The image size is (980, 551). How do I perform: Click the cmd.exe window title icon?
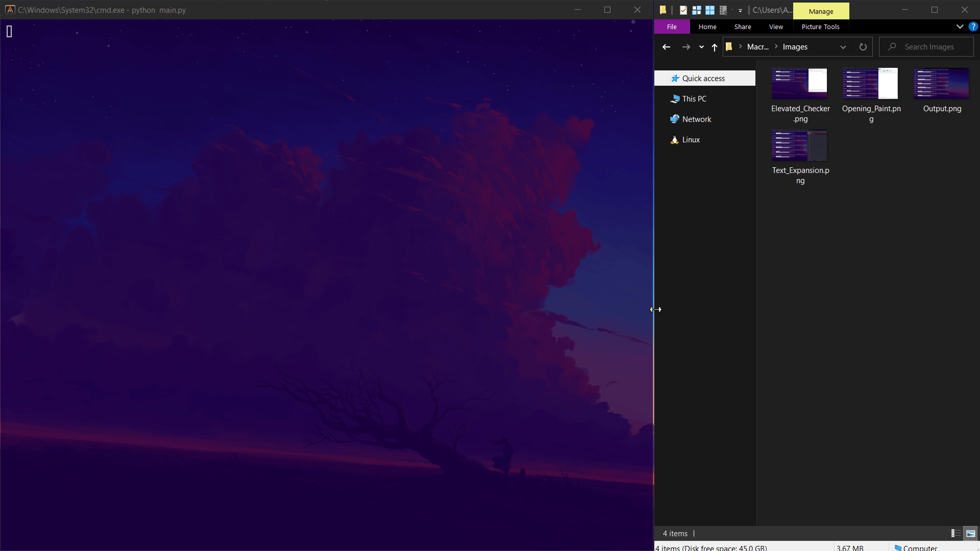(x=10, y=10)
